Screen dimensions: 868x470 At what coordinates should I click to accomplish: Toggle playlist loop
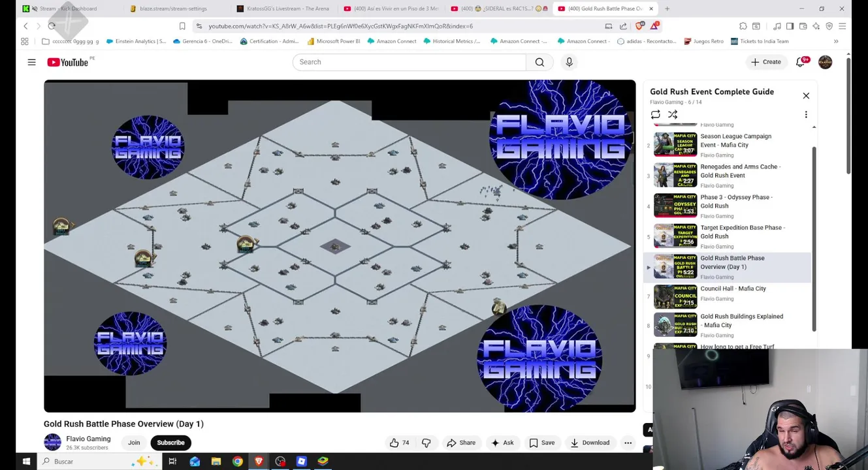pyautogui.click(x=655, y=114)
